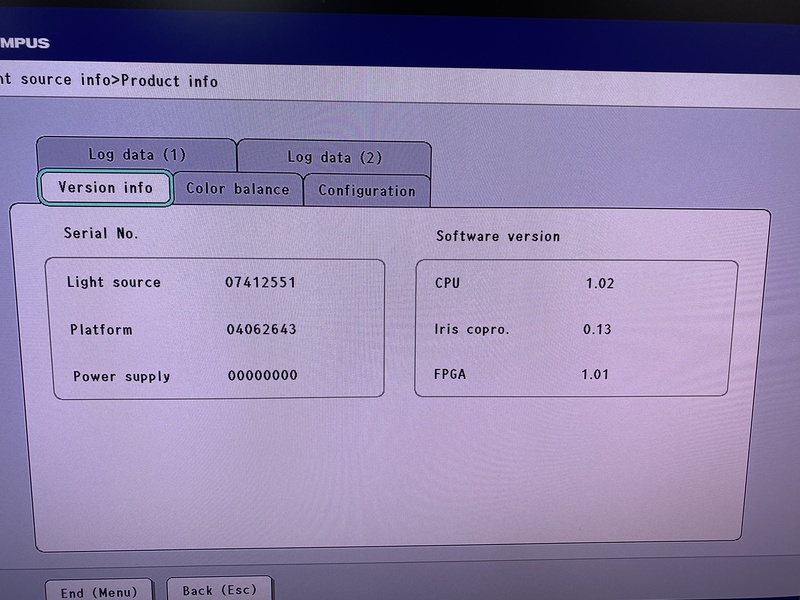
Task: Click the FPGA version value 1.01
Action: tap(595, 374)
